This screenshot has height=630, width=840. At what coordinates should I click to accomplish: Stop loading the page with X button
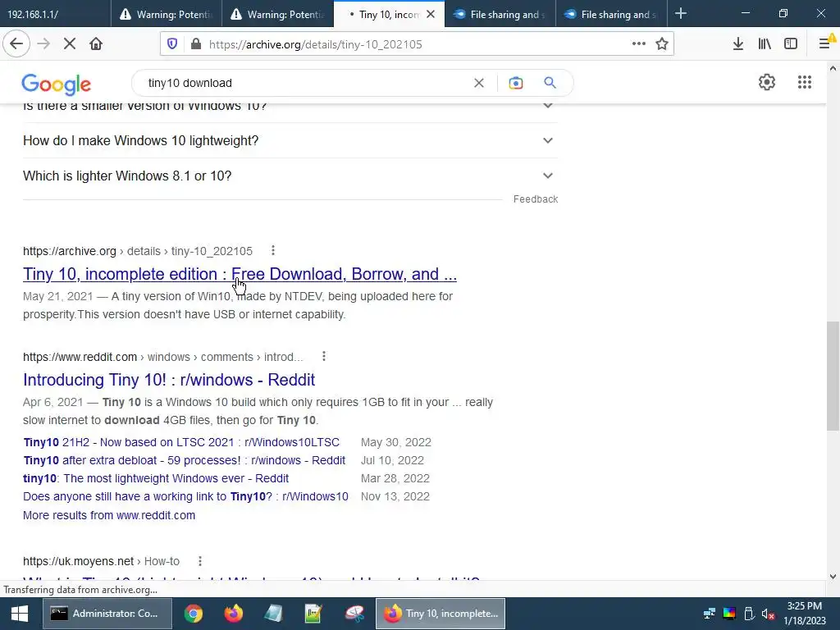pos(70,44)
